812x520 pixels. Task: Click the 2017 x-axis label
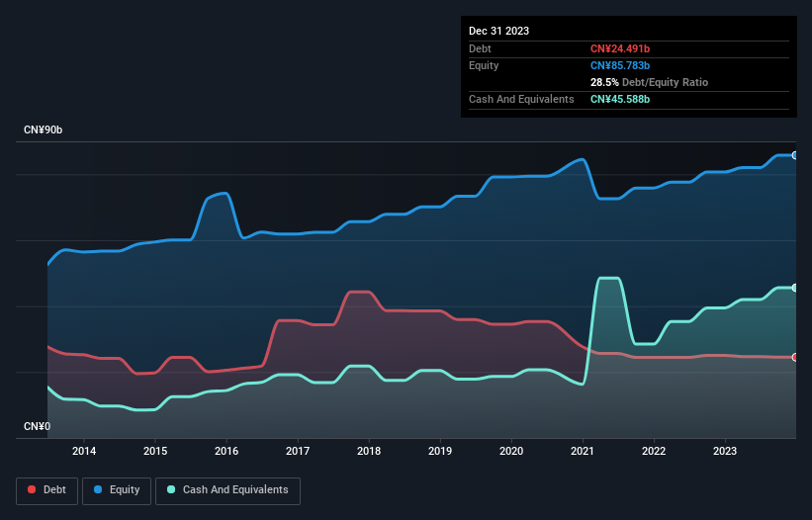click(x=298, y=451)
